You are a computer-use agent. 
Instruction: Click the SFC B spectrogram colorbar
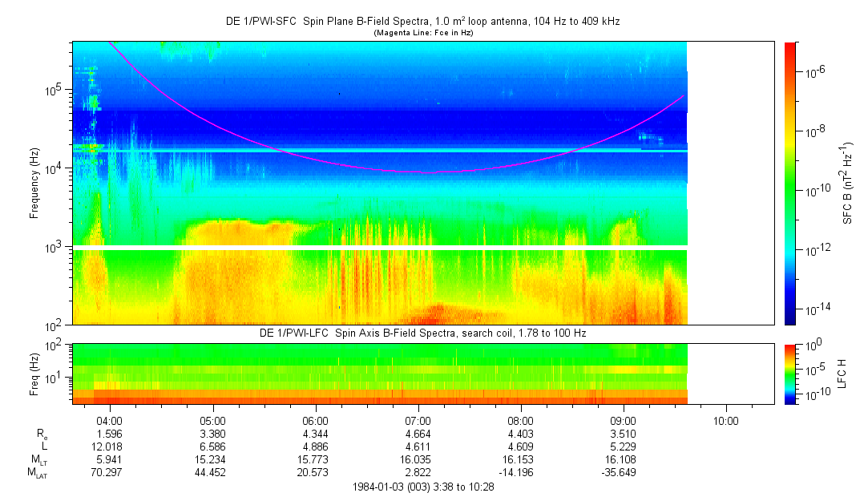pyautogui.click(x=790, y=183)
